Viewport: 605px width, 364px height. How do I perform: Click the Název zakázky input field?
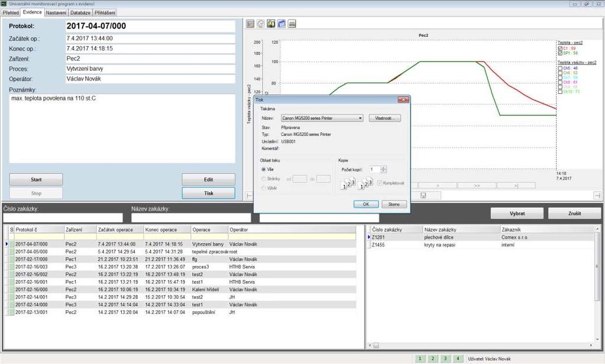coord(191,217)
